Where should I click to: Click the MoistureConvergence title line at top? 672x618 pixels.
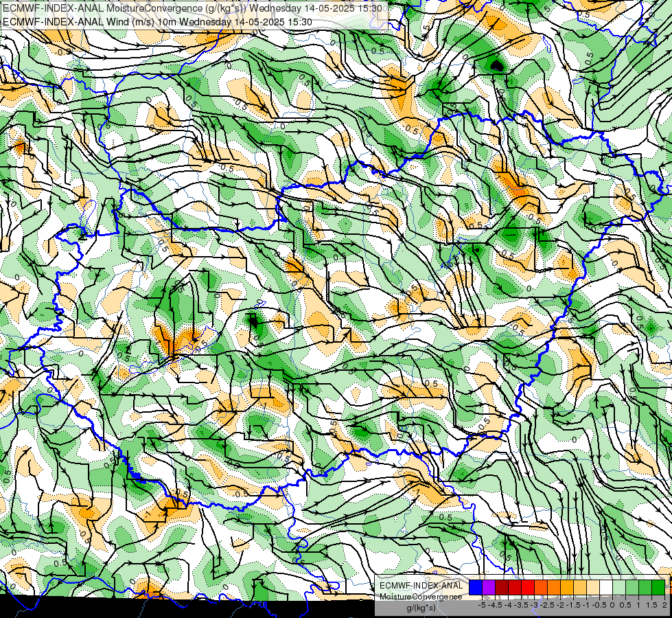click(x=192, y=8)
